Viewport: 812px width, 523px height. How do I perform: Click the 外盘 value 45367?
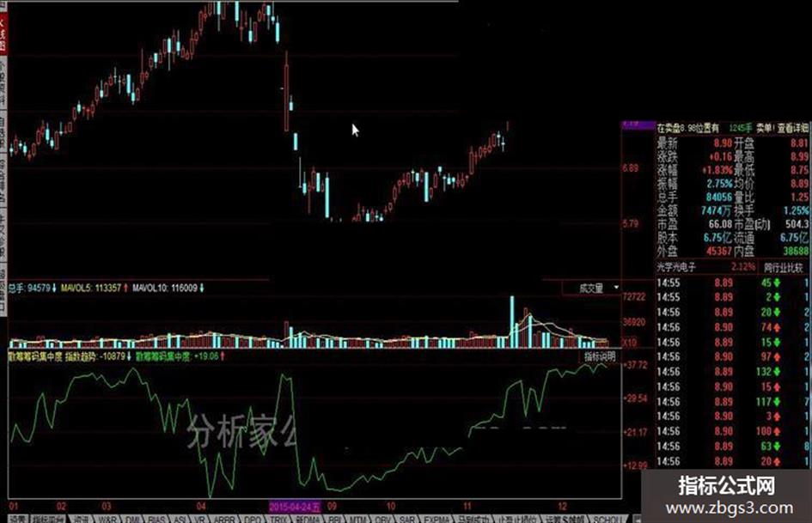719,251
